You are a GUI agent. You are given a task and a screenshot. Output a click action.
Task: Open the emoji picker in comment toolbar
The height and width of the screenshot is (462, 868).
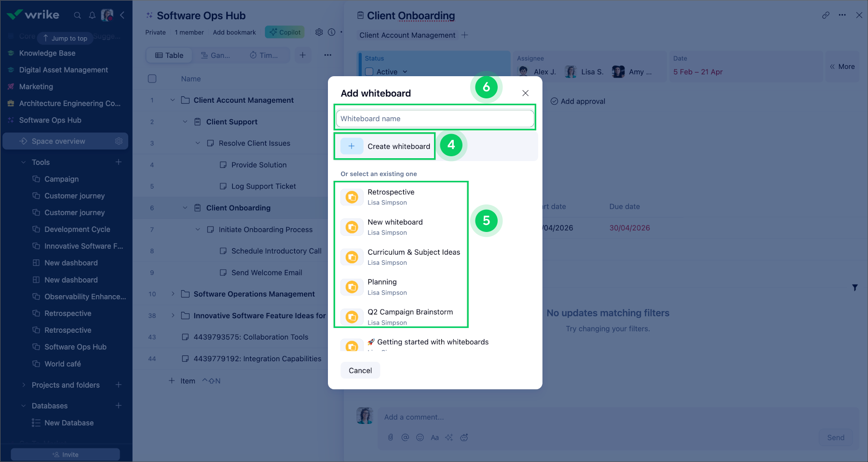(420, 437)
